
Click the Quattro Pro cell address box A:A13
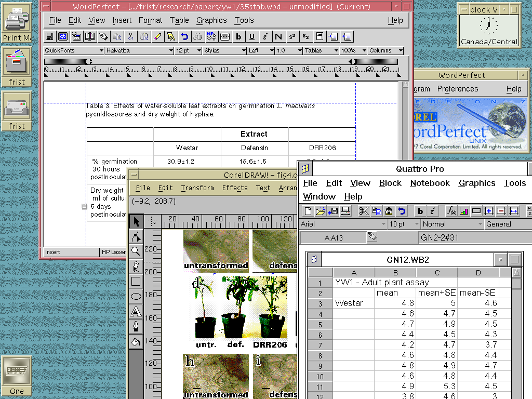(x=334, y=238)
